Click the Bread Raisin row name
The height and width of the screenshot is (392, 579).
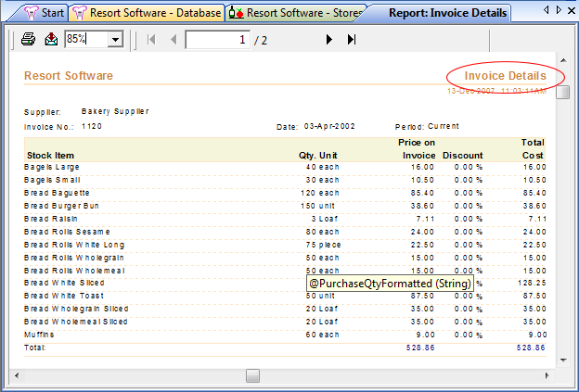tap(51, 219)
